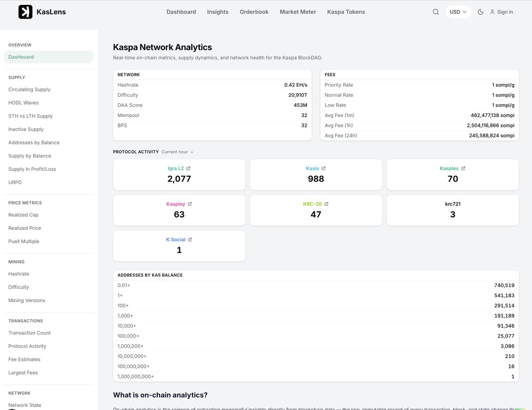Click hashrate value 0.42 EH/s
The image size is (532, 410).
coord(296,85)
